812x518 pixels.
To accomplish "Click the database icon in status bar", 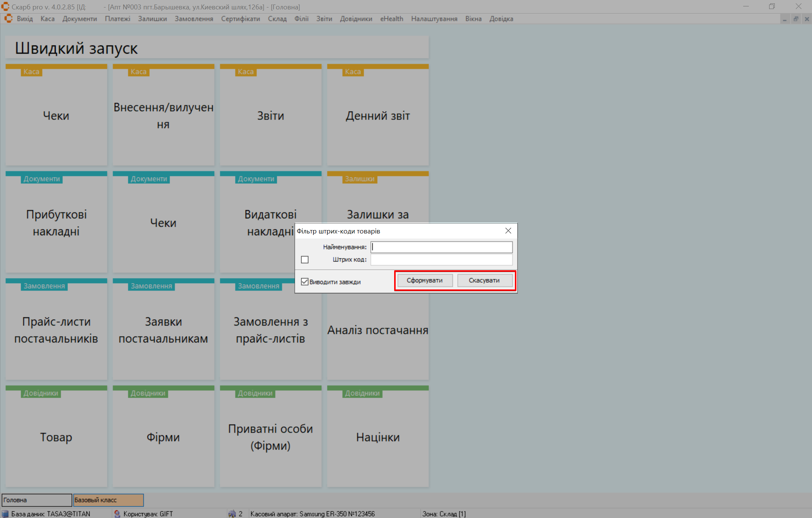I will click(5, 513).
